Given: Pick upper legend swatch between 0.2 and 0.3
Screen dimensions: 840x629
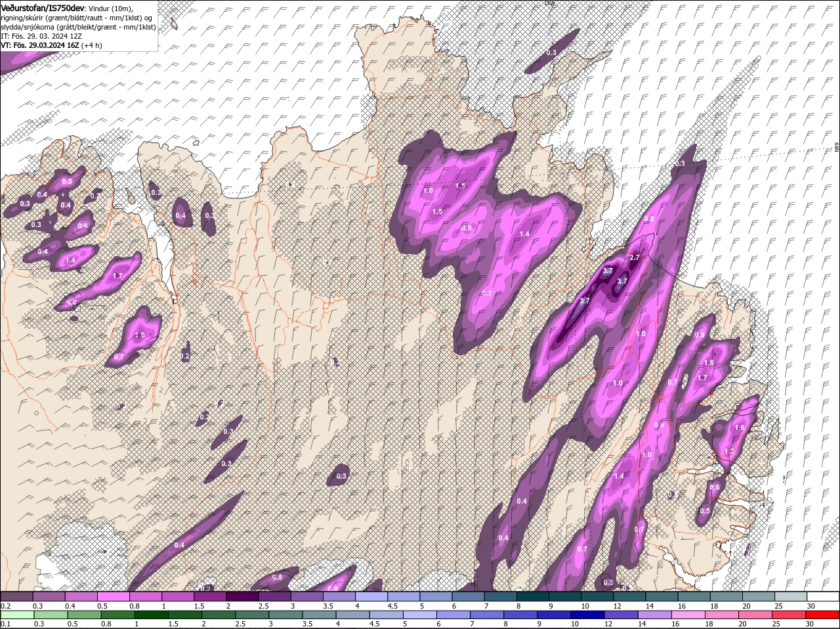Looking at the screenshot, I should coord(16,596).
